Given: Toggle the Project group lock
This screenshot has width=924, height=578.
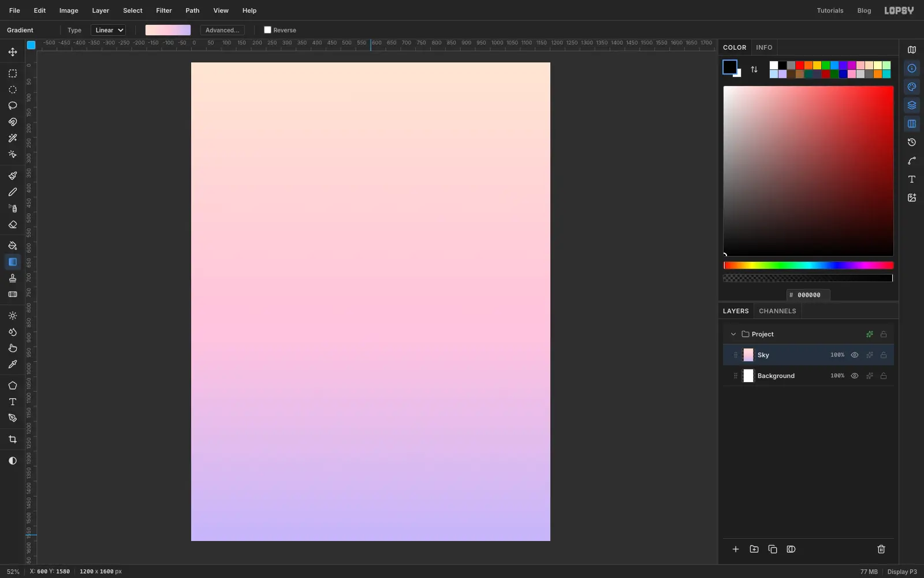Looking at the screenshot, I should [884, 334].
